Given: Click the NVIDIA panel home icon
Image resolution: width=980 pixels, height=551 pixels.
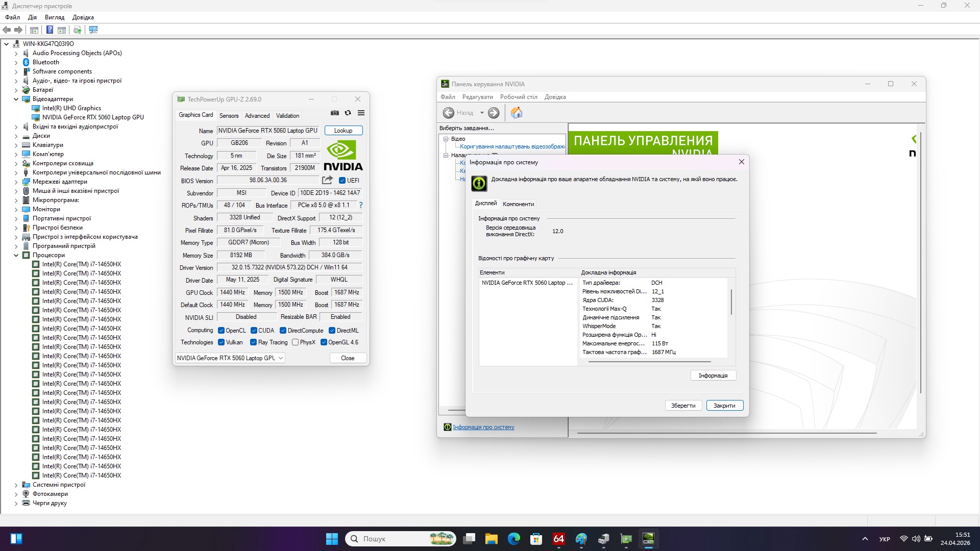Looking at the screenshot, I should 516,113.
